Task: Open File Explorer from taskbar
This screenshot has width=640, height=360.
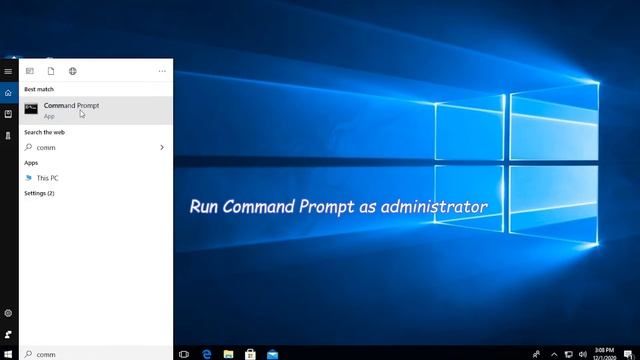Action: tap(229, 354)
